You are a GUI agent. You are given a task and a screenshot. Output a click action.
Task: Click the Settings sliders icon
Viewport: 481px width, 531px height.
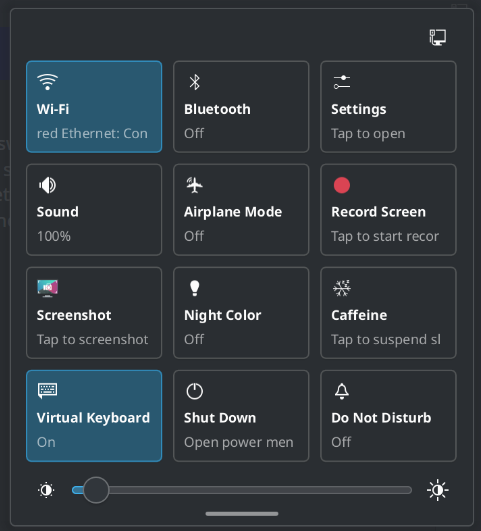pyautogui.click(x=342, y=82)
